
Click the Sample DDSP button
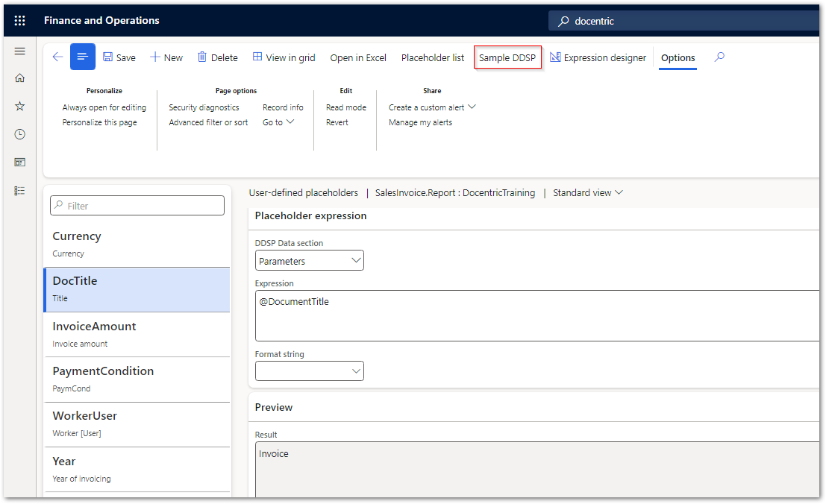tap(507, 57)
